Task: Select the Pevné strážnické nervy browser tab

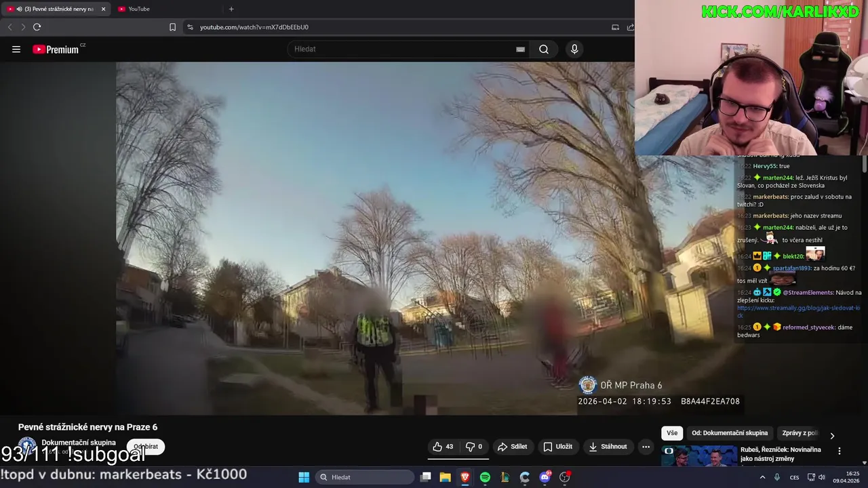Action: [56, 9]
